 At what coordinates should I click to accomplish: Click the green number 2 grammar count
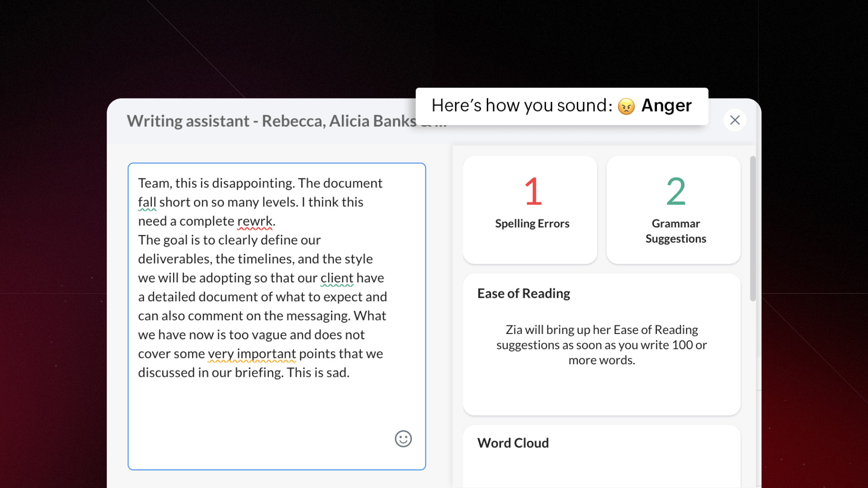pos(676,192)
